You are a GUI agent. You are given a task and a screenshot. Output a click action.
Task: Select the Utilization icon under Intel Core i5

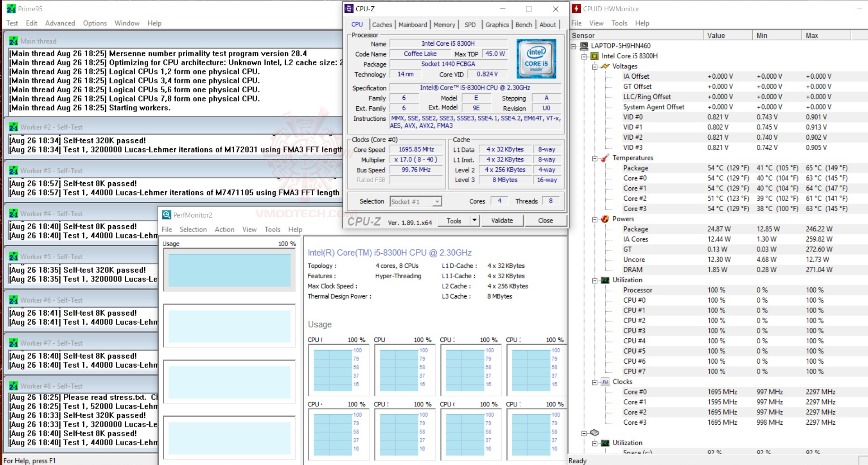pyautogui.click(x=605, y=280)
